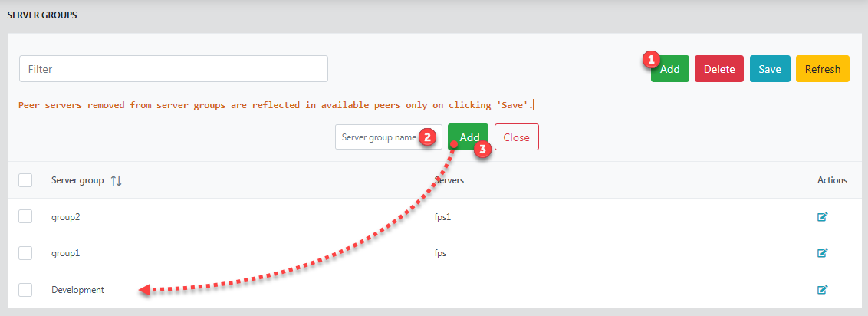Select the Development group name
This screenshot has height=316, width=868.
coord(77,289)
